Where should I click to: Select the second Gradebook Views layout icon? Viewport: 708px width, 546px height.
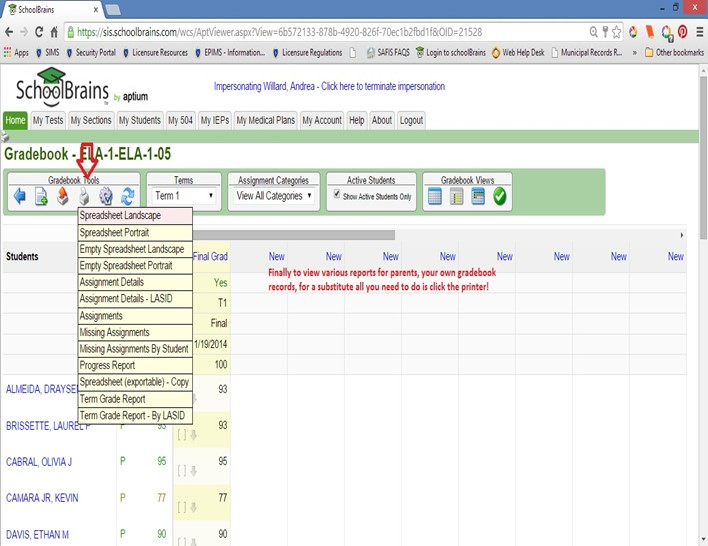[x=456, y=196]
